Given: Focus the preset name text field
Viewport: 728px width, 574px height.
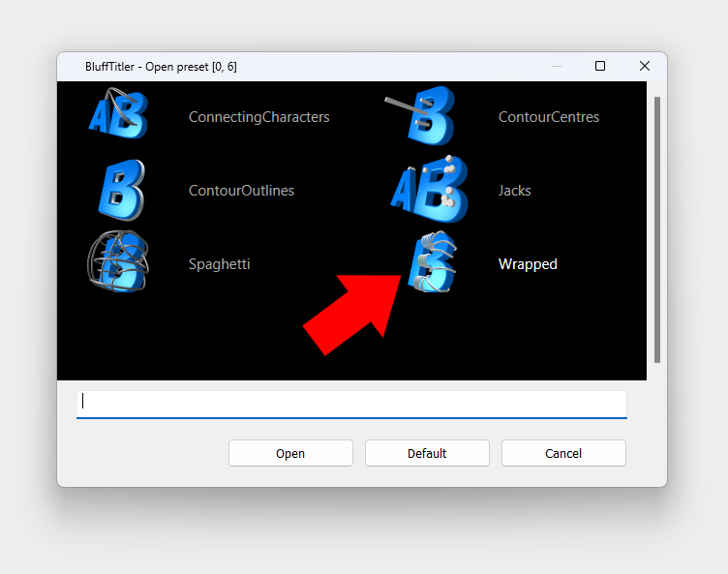Looking at the screenshot, I should [351, 403].
